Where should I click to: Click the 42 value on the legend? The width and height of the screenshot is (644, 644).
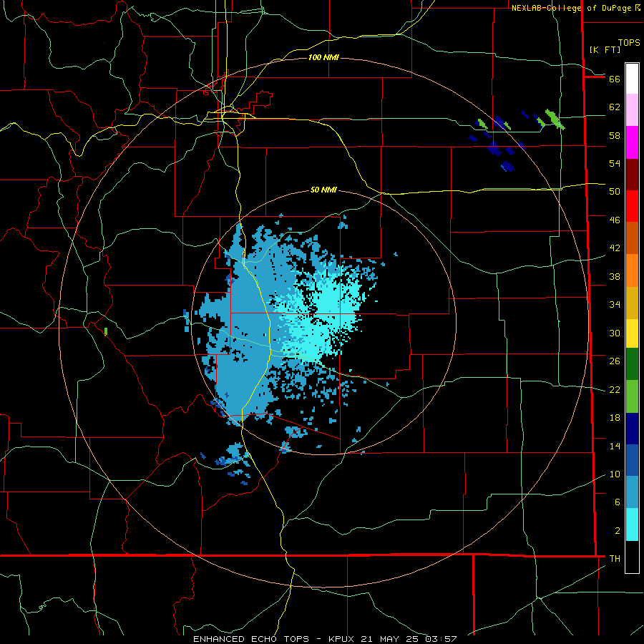(x=615, y=248)
